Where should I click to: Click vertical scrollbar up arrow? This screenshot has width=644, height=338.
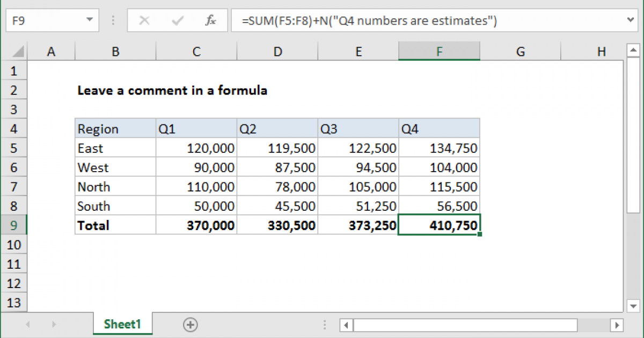pyautogui.click(x=632, y=51)
